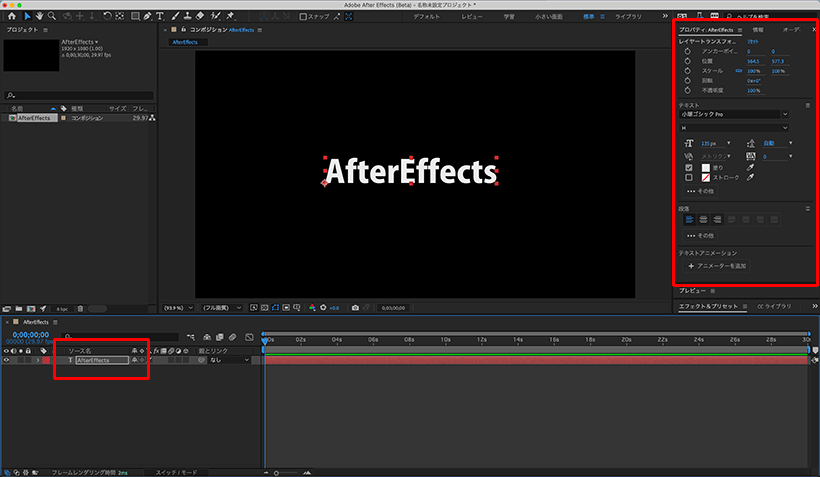The width and height of the screenshot is (820, 477).
Task: Toggle Position stopwatch keyframing
Action: pyautogui.click(x=688, y=61)
